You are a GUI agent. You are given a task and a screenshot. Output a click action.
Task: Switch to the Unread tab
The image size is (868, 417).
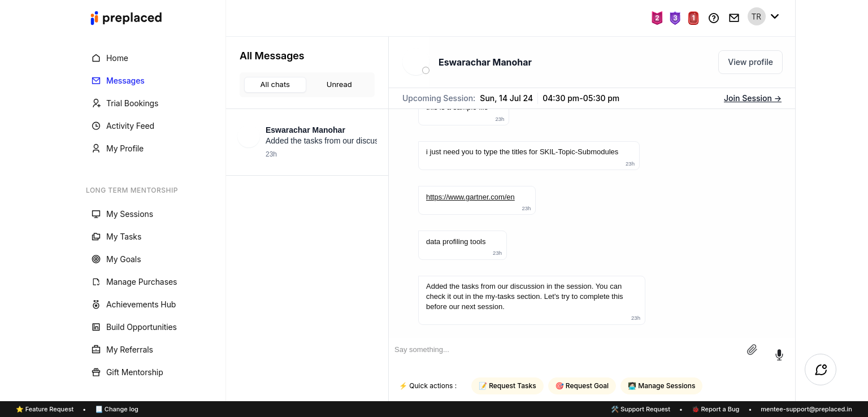(x=339, y=85)
